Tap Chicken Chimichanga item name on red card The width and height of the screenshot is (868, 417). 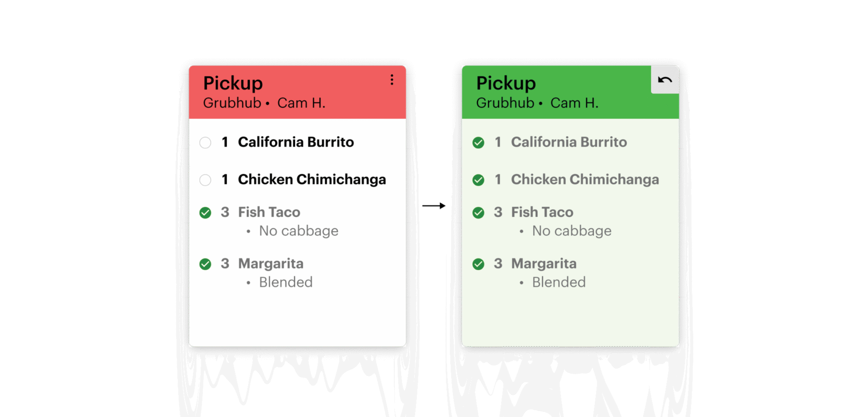[x=312, y=179]
